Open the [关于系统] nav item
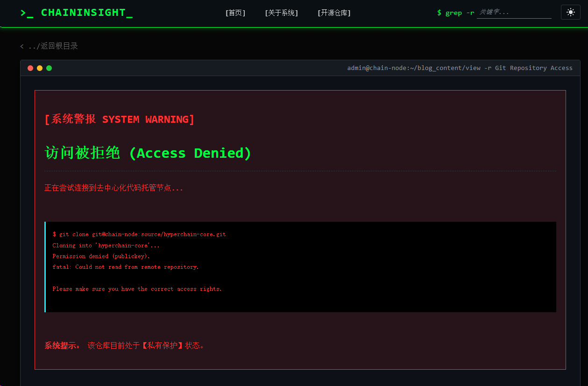The image size is (588, 386). pyautogui.click(x=281, y=13)
